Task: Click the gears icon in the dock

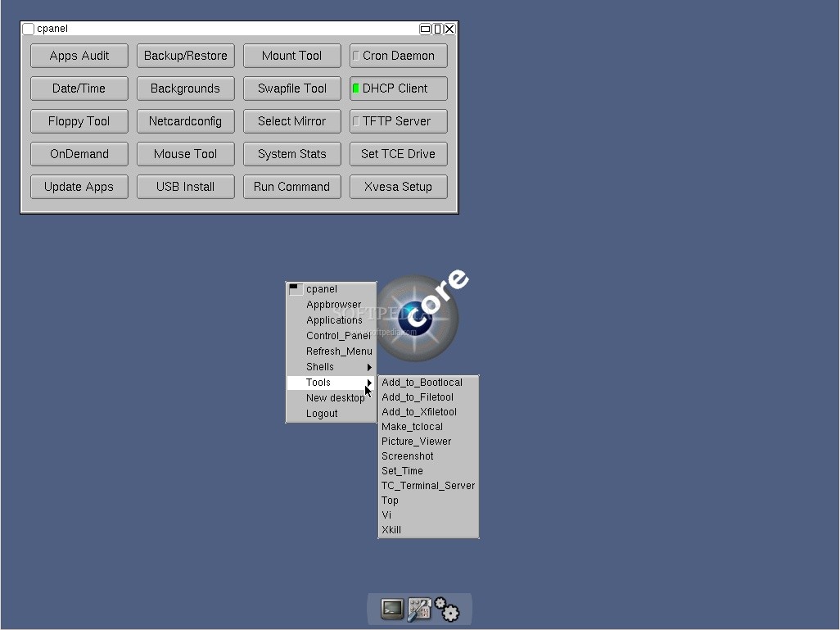Action: pos(447,609)
